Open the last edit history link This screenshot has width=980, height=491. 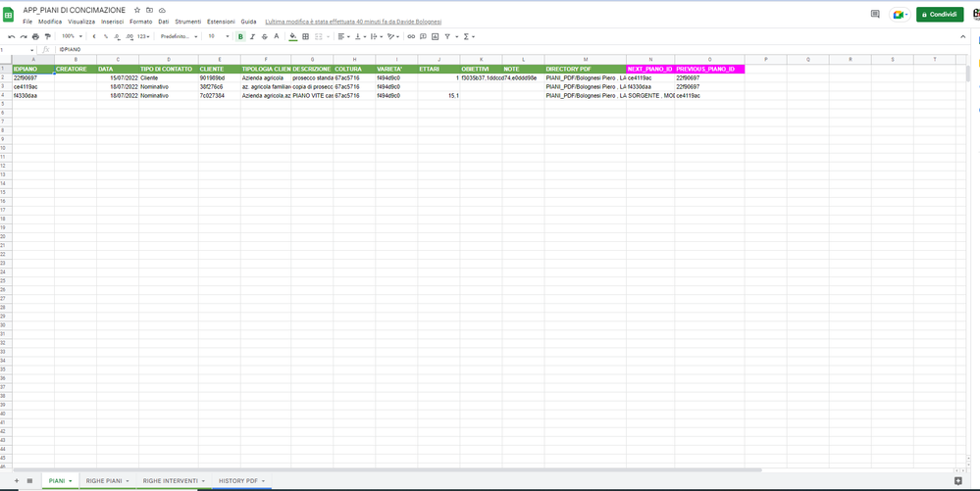point(353,22)
